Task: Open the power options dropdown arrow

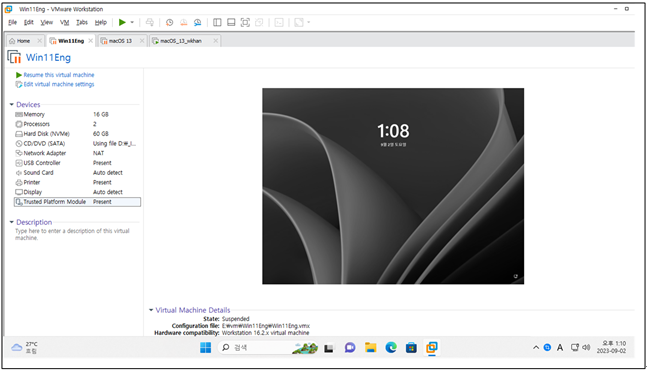Action: [x=132, y=22]
